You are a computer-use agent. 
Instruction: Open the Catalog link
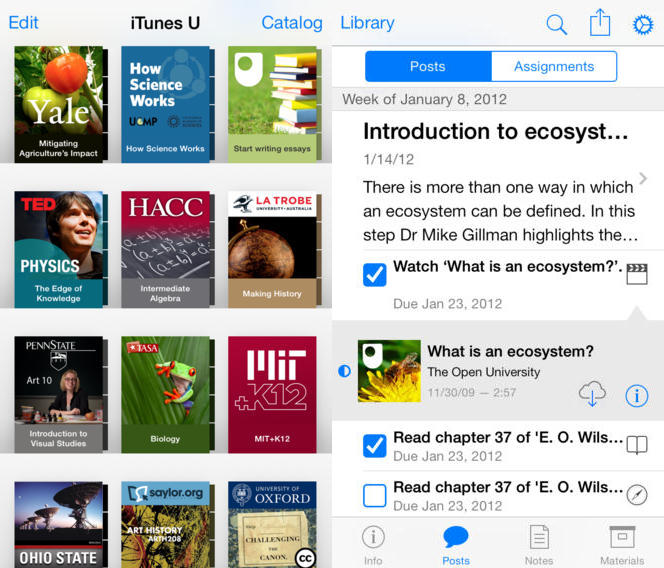tap(292, 22)
